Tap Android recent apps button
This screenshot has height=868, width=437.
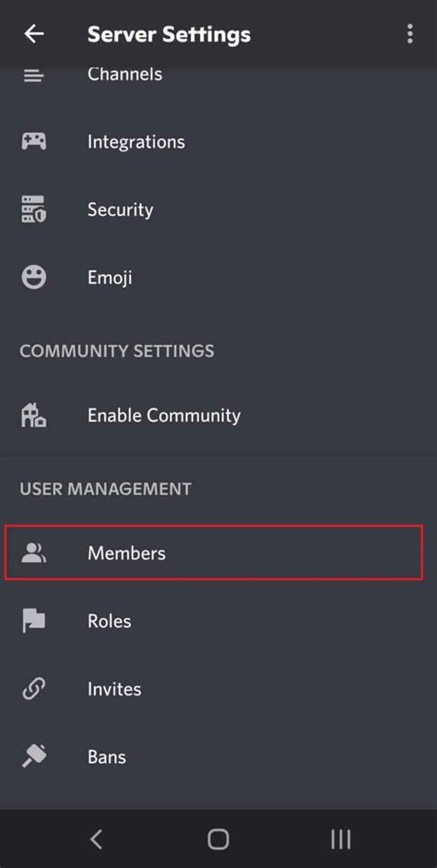(341, 839)
